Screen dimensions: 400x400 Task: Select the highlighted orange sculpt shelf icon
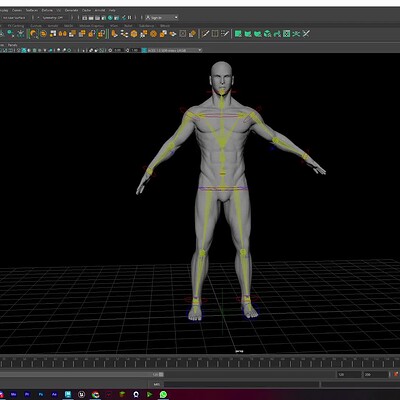click(x=33, y=34)
